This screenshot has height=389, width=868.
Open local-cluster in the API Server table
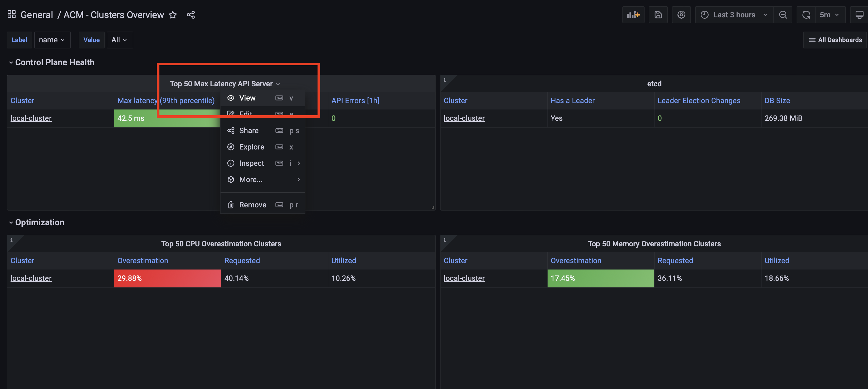(31, 118)
